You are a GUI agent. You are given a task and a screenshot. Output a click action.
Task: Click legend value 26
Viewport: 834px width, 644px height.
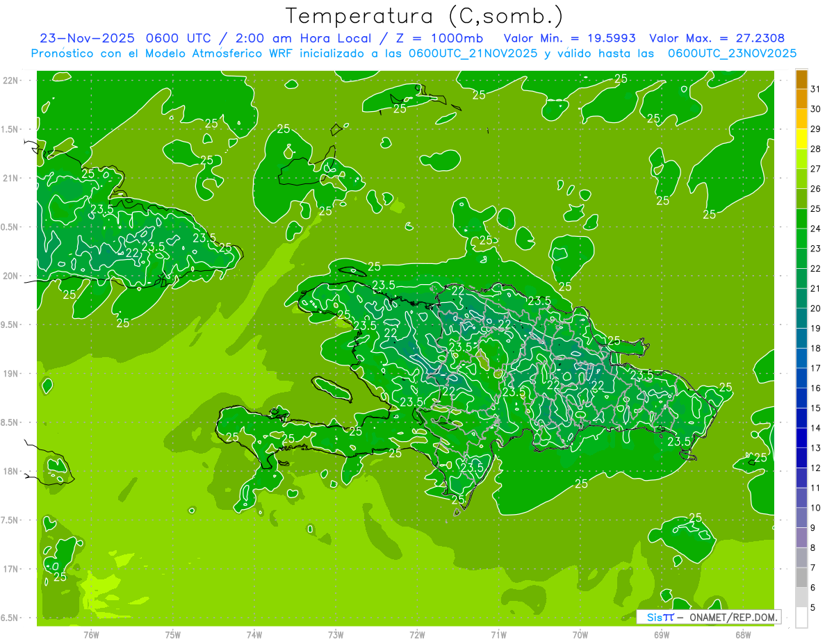pyautogui.click(x=816, y=189)
